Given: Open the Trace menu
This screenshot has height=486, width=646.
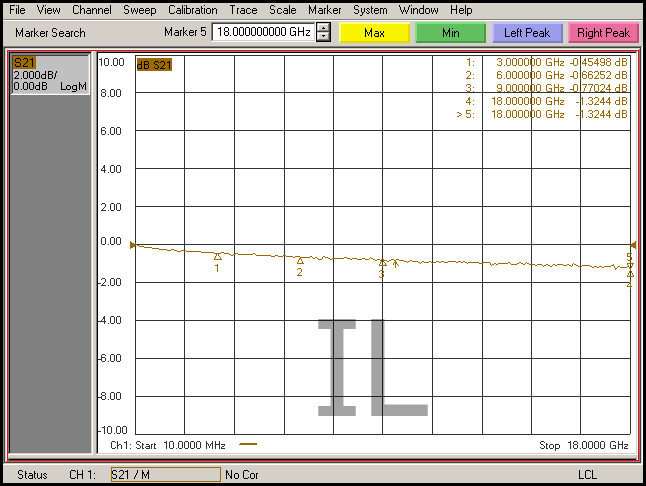Looking at the screenshot, I should point(243,10).
